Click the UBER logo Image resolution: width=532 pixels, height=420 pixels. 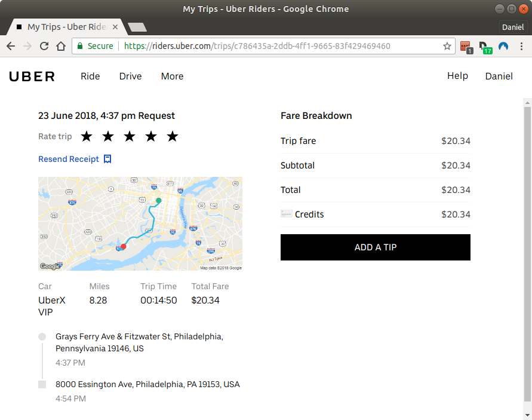coord(32,76)
